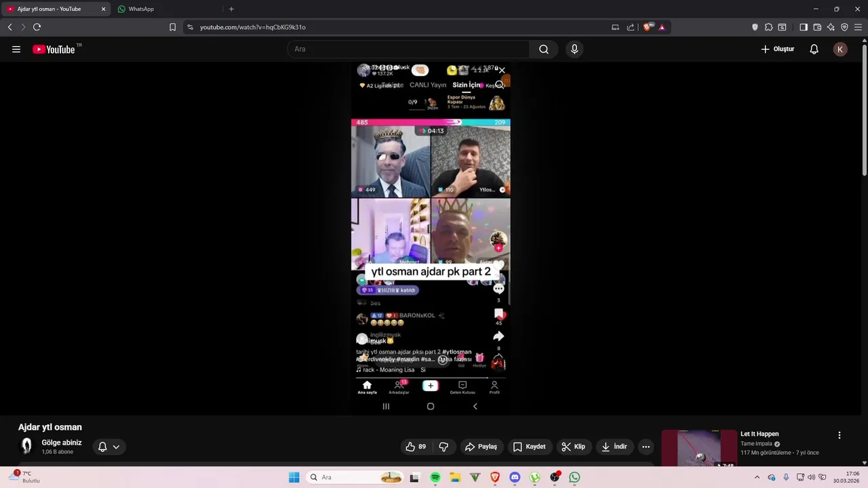Click the video player area to pause
The image size is (868, 488).
431,237
